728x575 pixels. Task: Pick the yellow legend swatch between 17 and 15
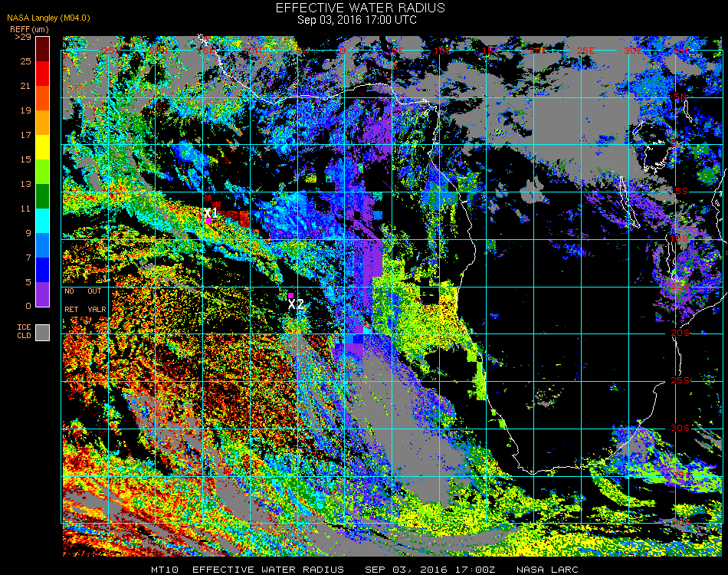[43, 147]
